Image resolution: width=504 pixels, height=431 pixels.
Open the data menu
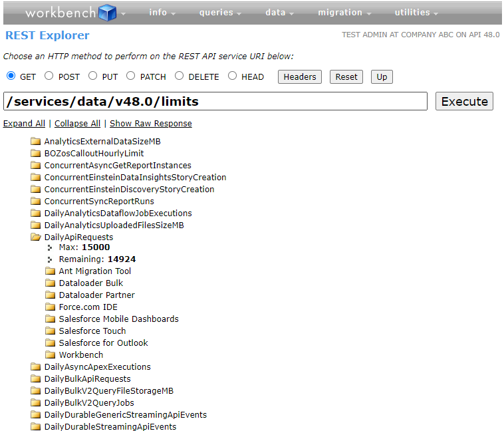click(x=279, y=13)
